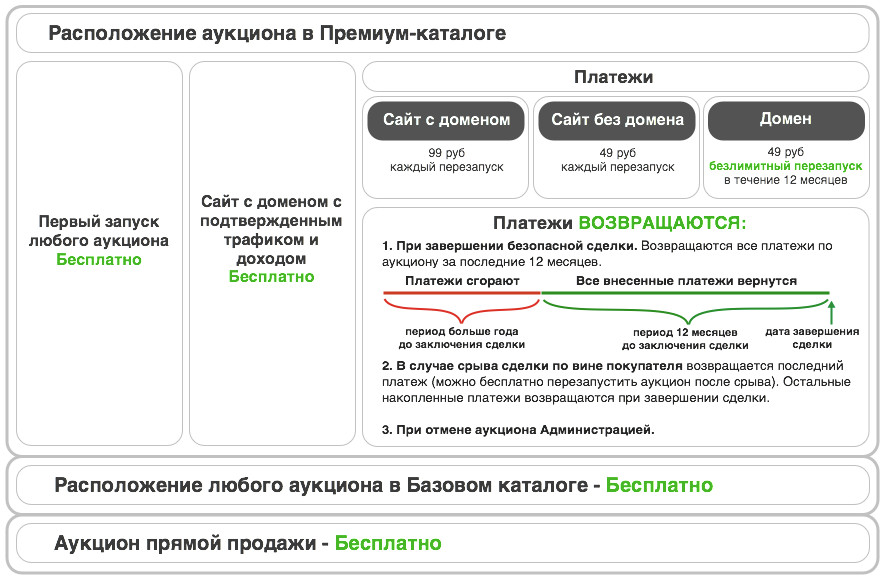The image size is (884, 580).
Task: Click 'период больше года до заключения сделки'
Action: 462,338
